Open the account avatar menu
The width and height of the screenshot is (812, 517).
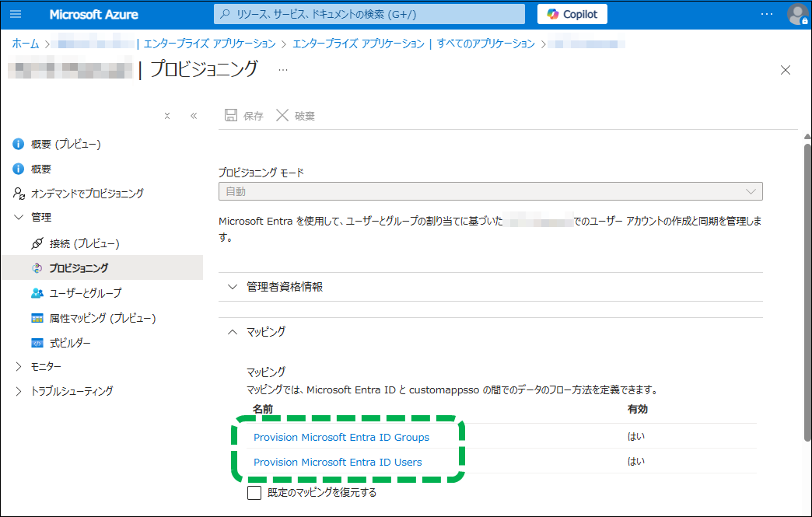pos(797,14)
